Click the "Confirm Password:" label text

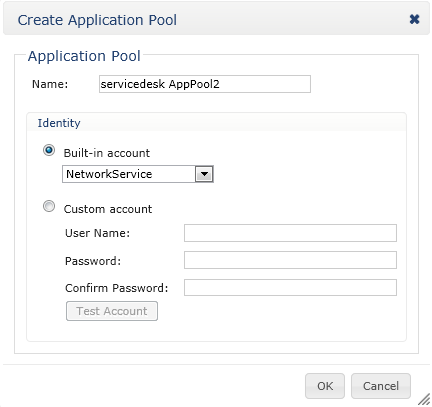point(116,288)
